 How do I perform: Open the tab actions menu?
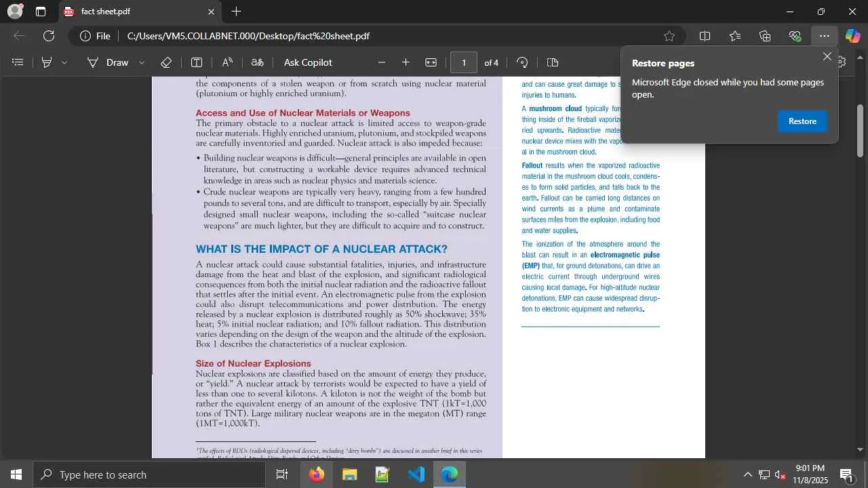click(41, 12)
